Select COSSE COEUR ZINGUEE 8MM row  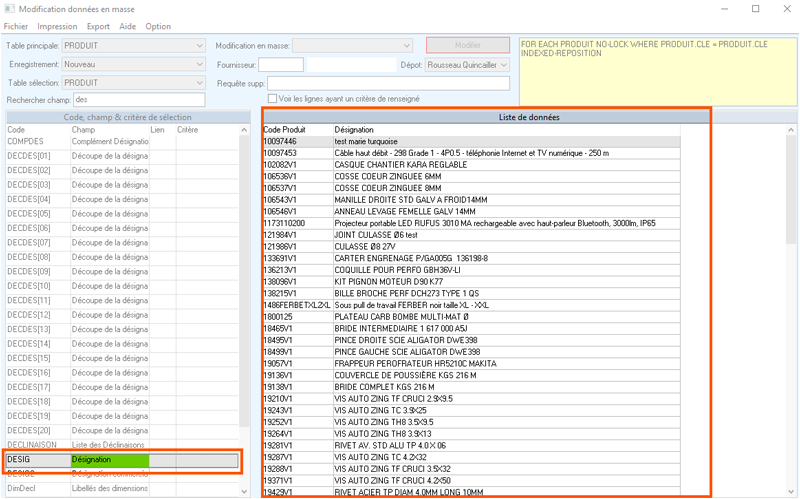point(471,188)
